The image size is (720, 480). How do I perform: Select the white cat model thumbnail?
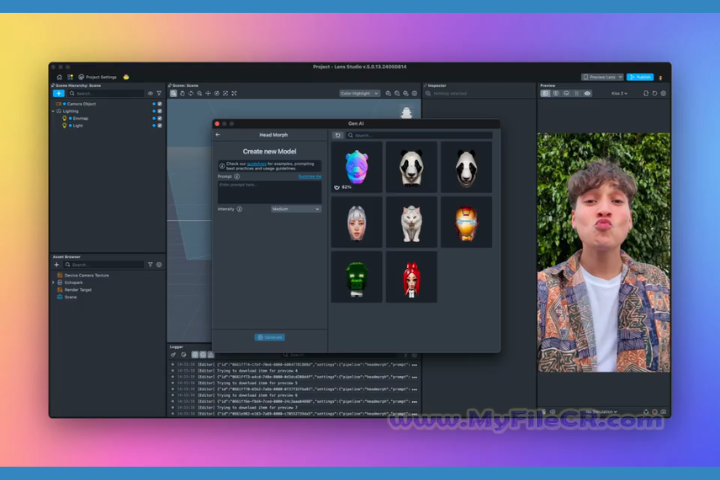pos(411,222)
